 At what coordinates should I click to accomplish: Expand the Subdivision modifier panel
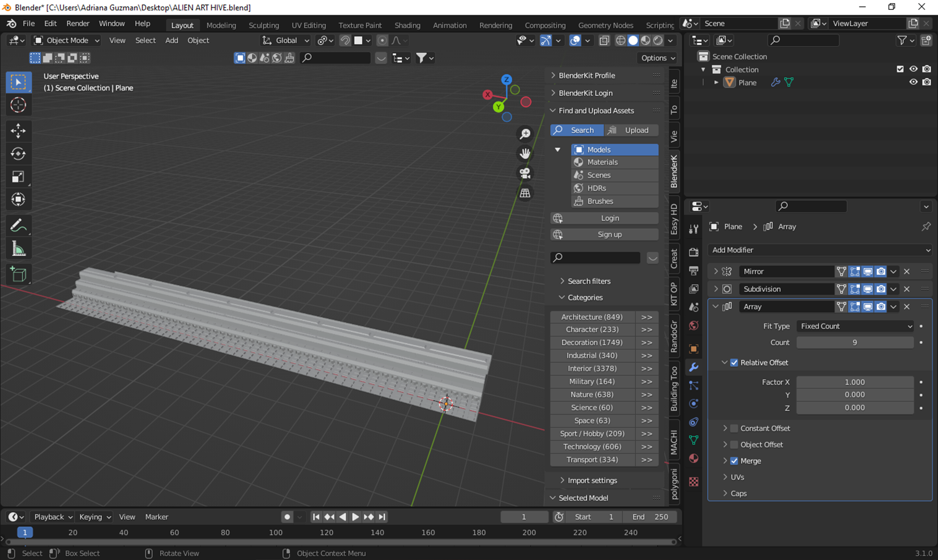715,289
